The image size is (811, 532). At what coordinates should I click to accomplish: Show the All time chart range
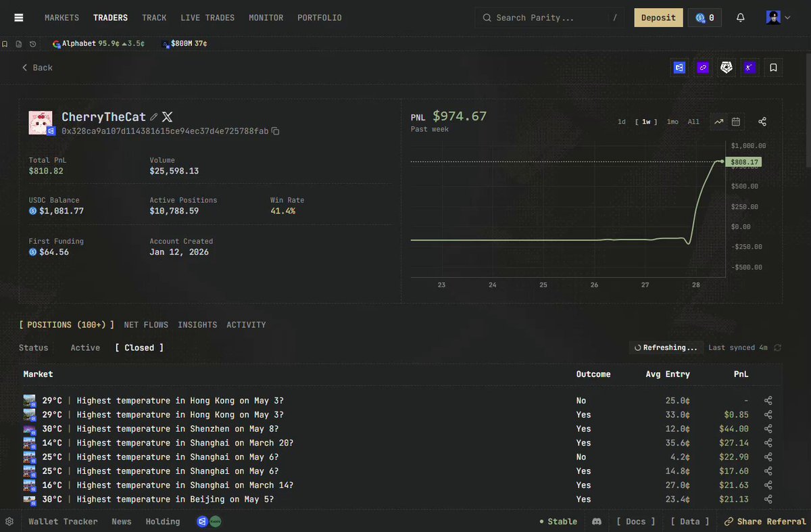pos(693,122)
